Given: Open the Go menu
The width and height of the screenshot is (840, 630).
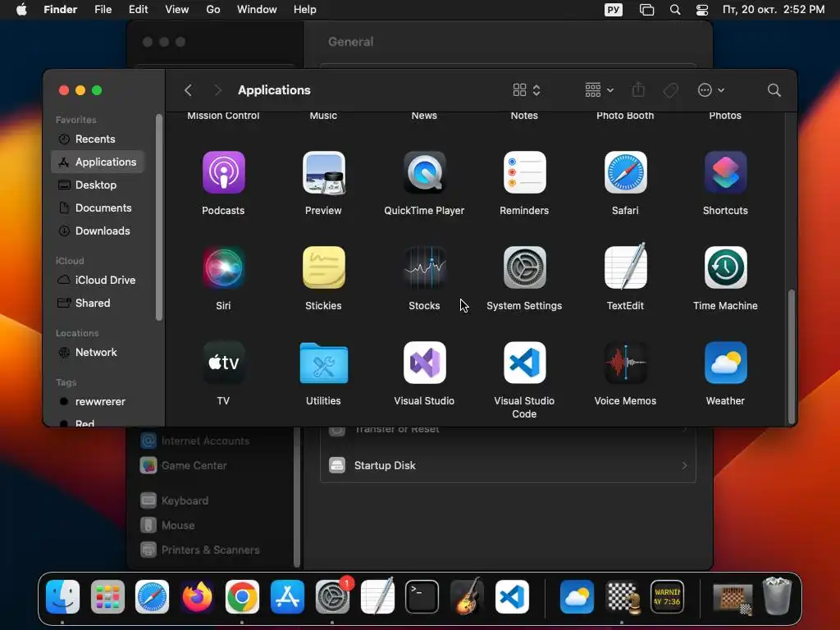Looking at the screenshot, I should pyautogui.click(x=213, y=10).
